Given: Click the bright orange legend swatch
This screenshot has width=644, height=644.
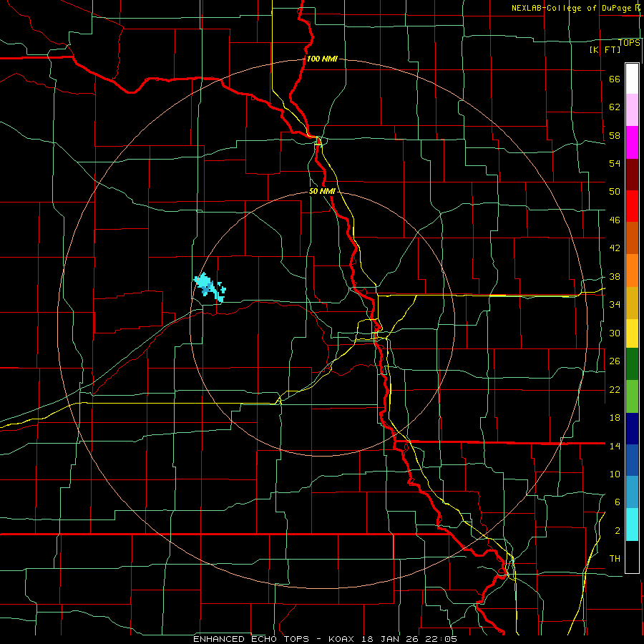Looking at the screenshot, I should (x=632, y=270).
